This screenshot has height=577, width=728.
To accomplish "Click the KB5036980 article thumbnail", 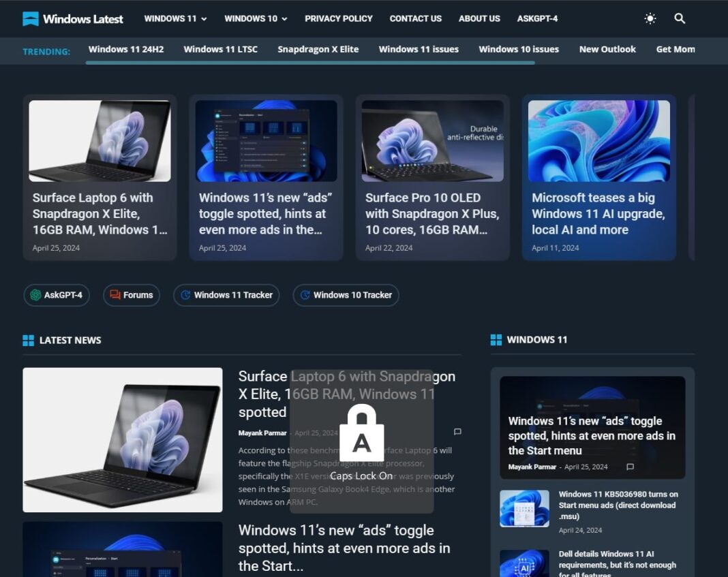I will (x=524, y=508).
